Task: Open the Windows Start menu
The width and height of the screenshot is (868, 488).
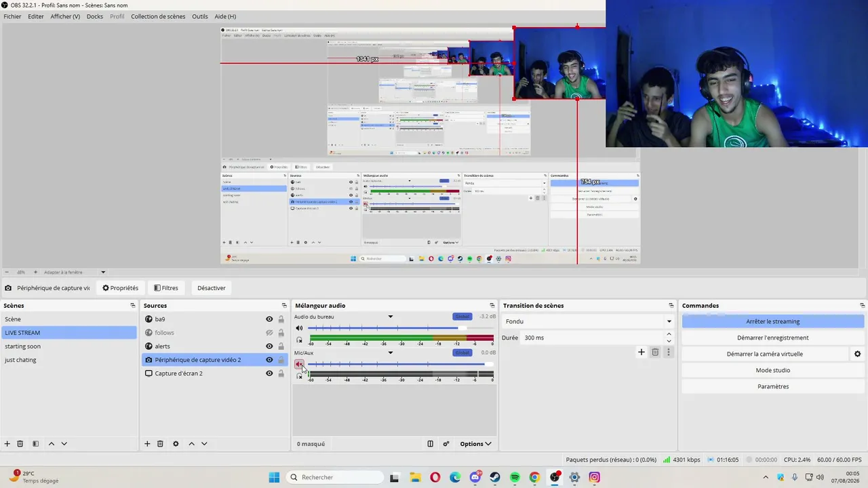Action: click(274, 477)
